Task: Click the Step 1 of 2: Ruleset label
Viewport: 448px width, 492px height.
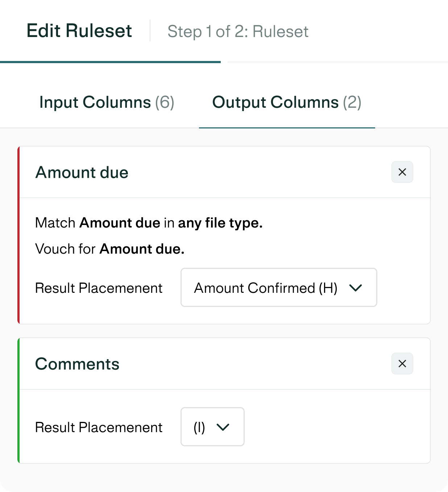Action: (238, 32)
